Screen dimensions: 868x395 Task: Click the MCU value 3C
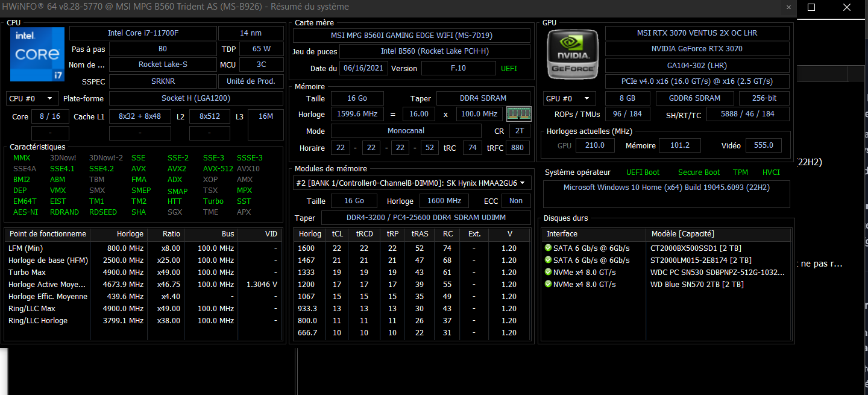point(262,65)
